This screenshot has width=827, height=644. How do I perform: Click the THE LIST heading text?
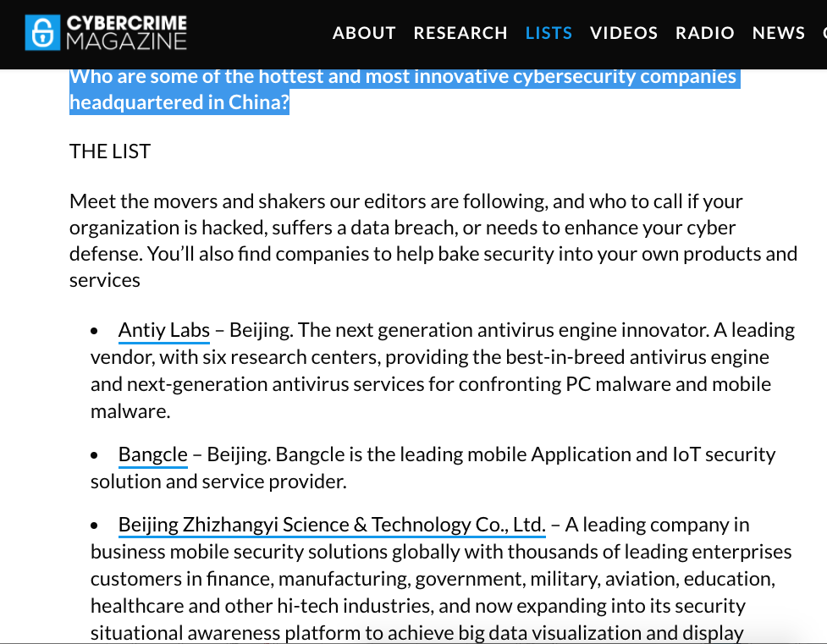110,151
